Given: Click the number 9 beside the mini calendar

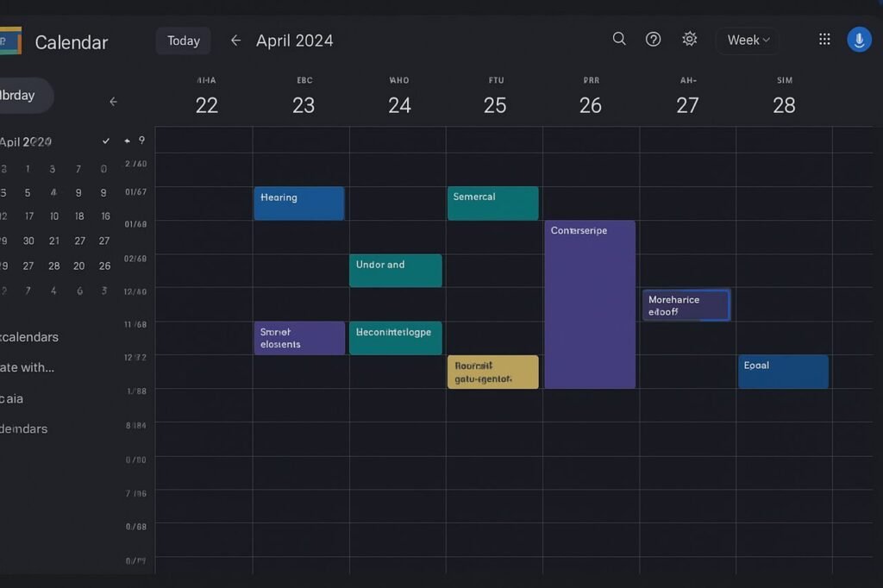Looking at the screenshot, I should pyautogui.click(x=143, y=140).
